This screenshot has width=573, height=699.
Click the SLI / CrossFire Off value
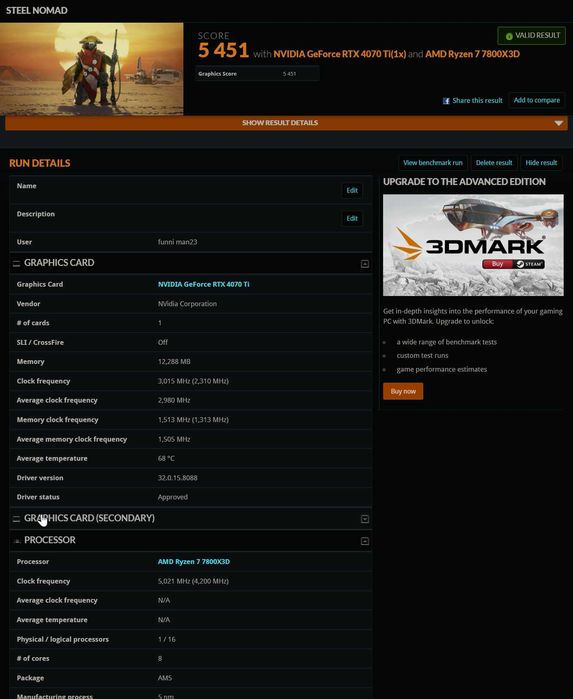coord(163,342)
